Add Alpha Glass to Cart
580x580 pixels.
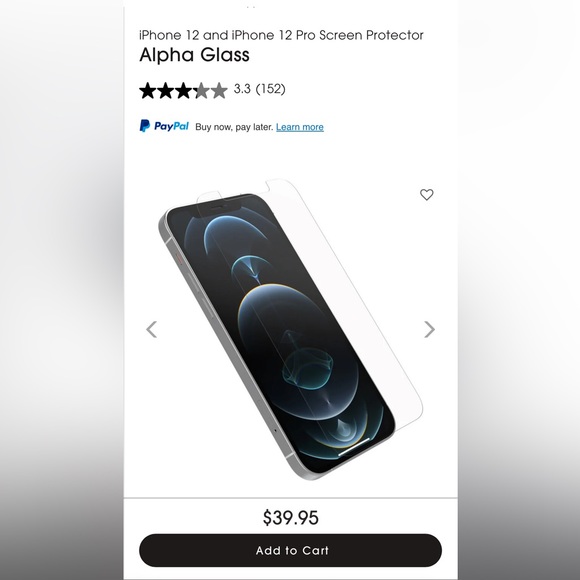(x=290, y=550)
